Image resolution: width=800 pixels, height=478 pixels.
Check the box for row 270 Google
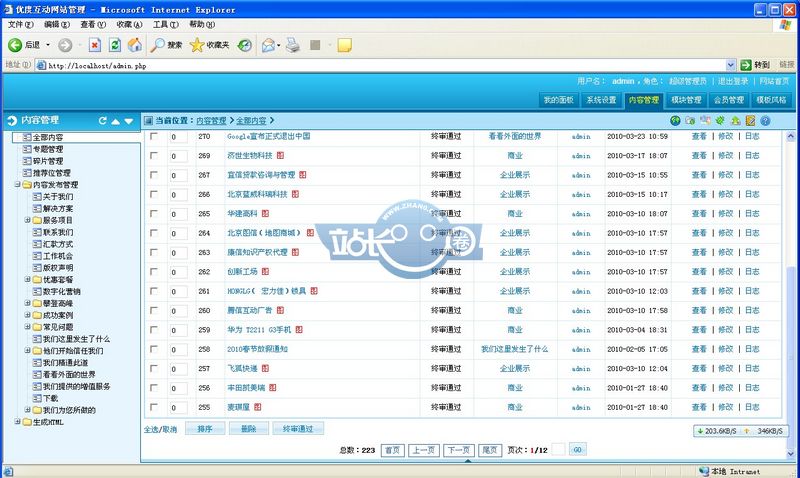[154, 136]
